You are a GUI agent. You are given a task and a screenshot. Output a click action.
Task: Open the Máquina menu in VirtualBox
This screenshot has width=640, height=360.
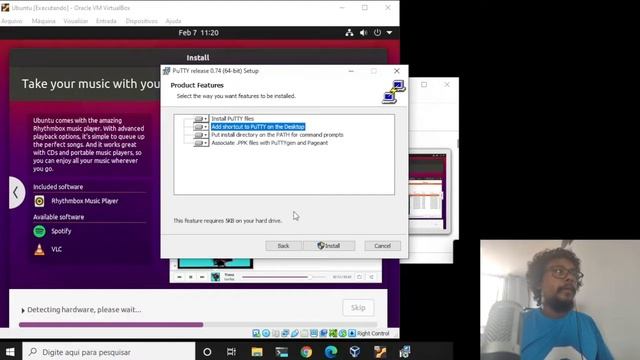[43, 21]
